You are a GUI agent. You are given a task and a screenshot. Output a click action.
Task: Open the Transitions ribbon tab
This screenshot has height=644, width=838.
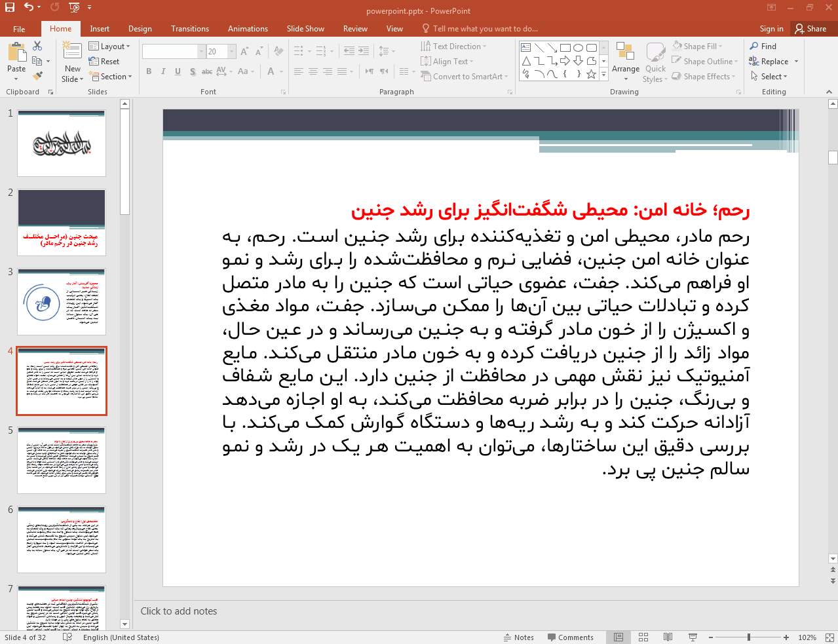(x=189, y=29)
